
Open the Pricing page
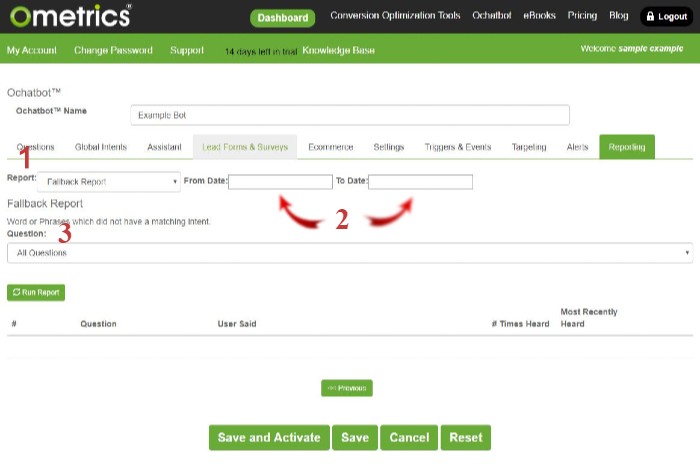(582, 15)
